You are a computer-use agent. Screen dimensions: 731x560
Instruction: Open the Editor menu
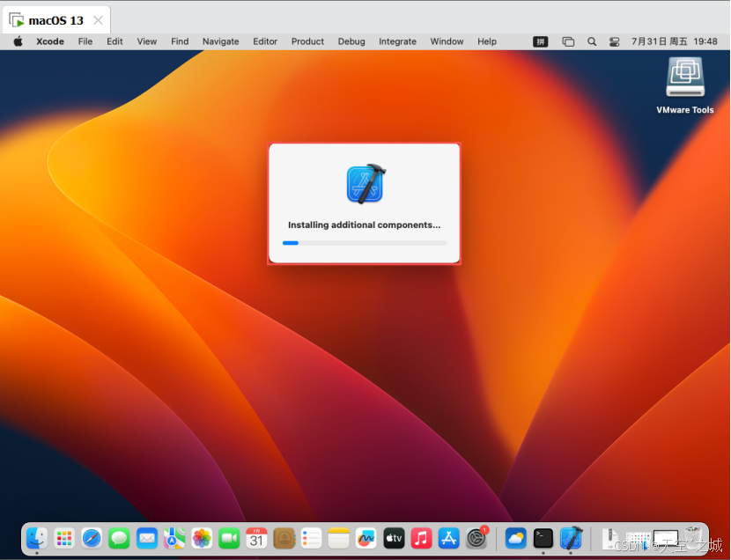coord(265,41)
